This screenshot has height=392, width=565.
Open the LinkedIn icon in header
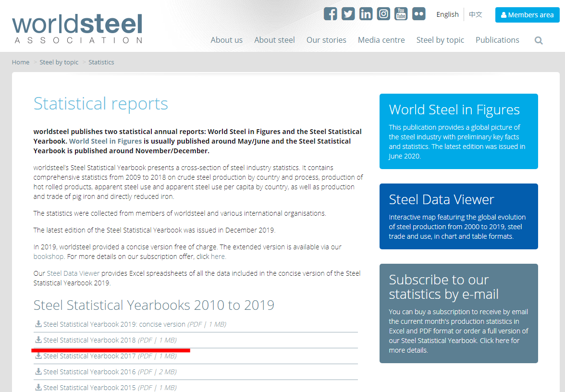pyautogui.click(x=366, y=13)
